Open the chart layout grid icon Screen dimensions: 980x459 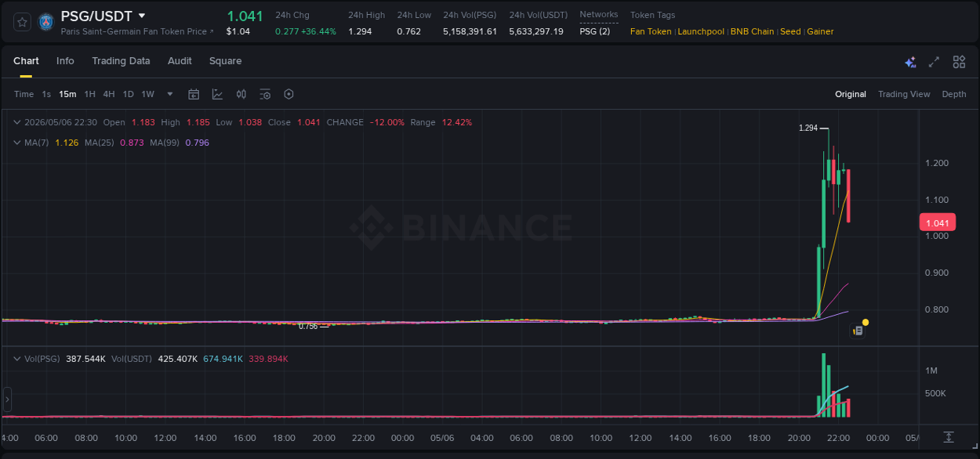click(959, 62)
